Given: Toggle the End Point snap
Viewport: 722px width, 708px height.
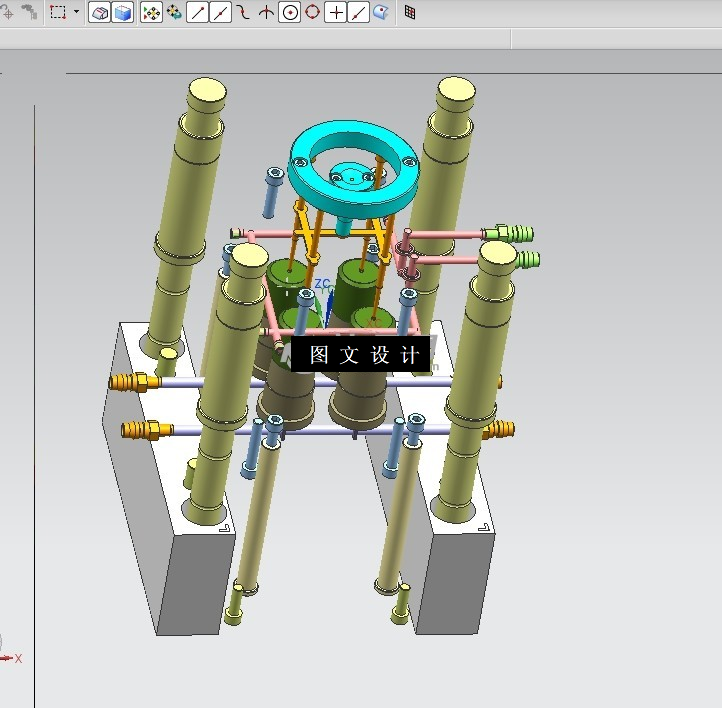Looking at the screenshot, I should point(198,13).
